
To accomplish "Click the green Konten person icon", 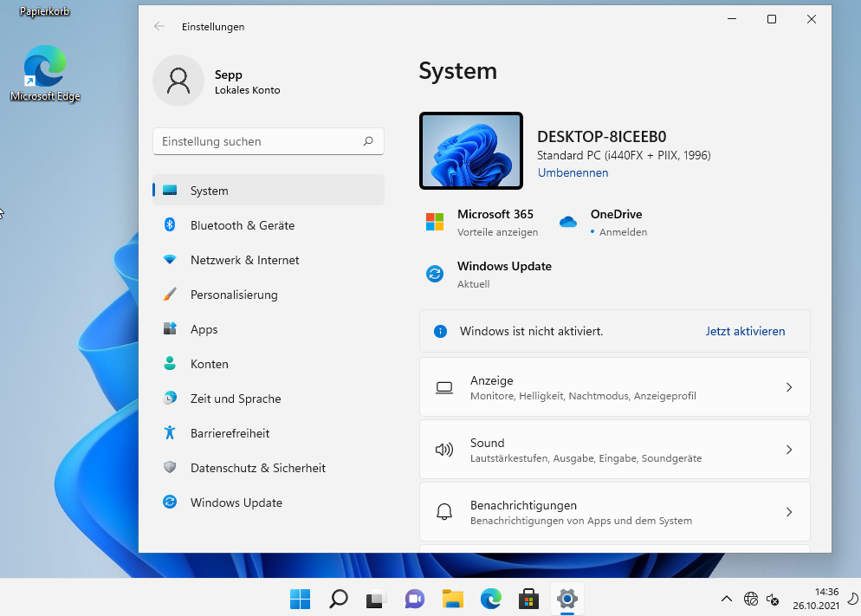I will 170,363.
